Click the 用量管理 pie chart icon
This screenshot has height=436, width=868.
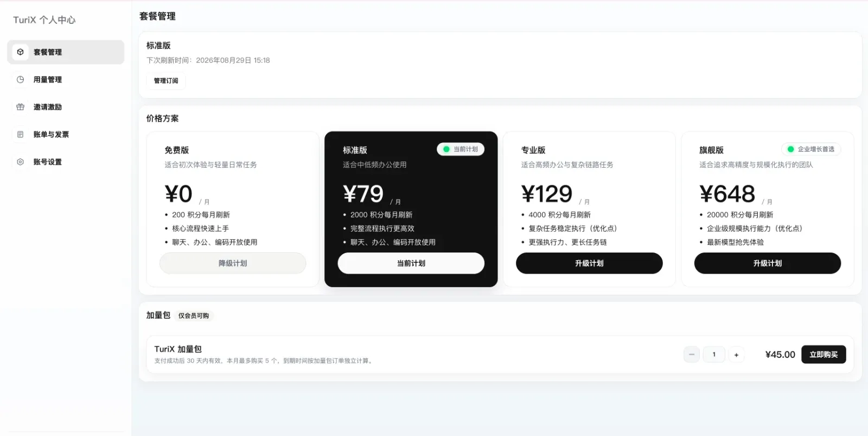click(x=20, y=79)
